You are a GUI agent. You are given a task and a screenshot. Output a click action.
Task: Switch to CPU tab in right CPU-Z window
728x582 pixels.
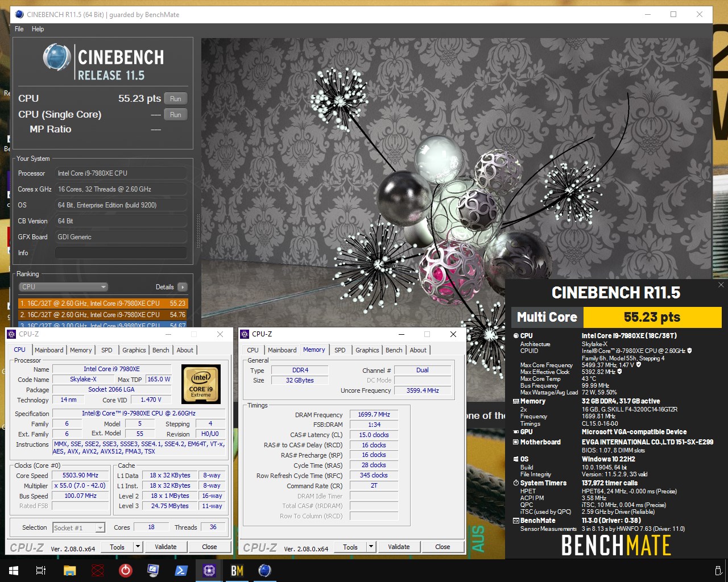253,350
